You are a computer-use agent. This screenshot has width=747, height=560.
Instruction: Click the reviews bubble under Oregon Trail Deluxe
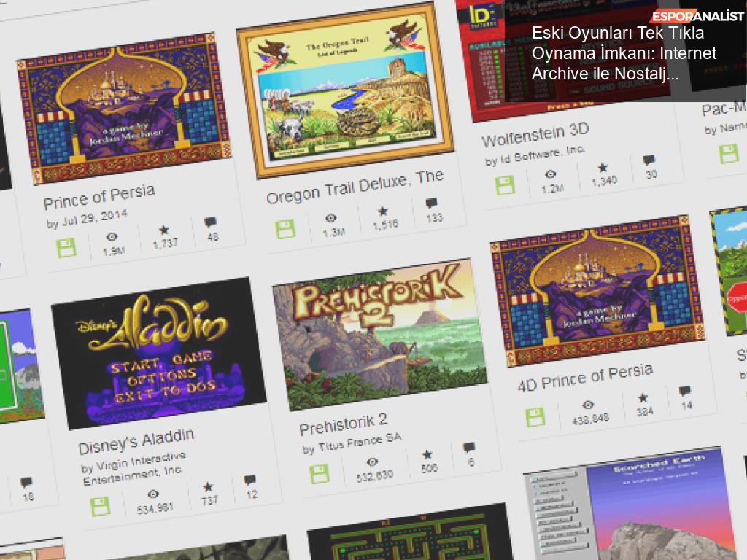click(x=431, y=203)
